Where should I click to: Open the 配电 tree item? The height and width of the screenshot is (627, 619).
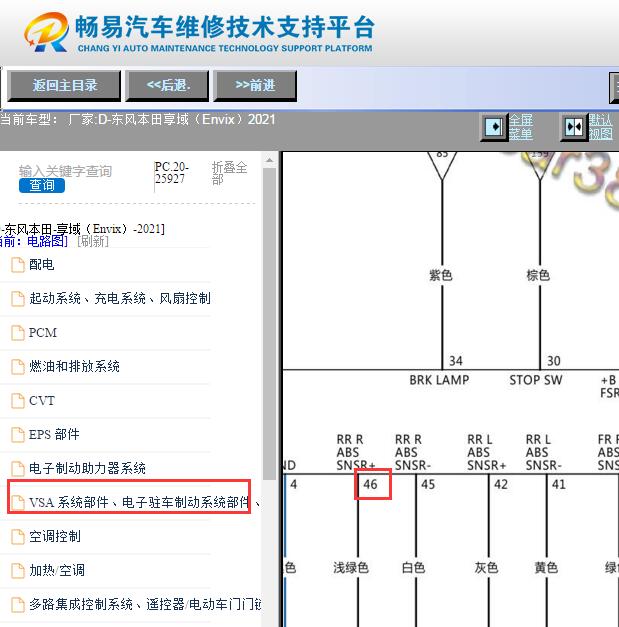42,264
